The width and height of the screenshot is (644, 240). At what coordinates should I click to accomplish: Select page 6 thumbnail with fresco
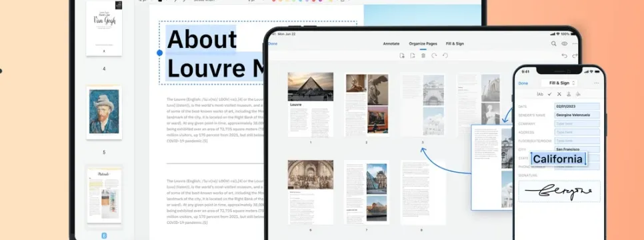(311, 192)
